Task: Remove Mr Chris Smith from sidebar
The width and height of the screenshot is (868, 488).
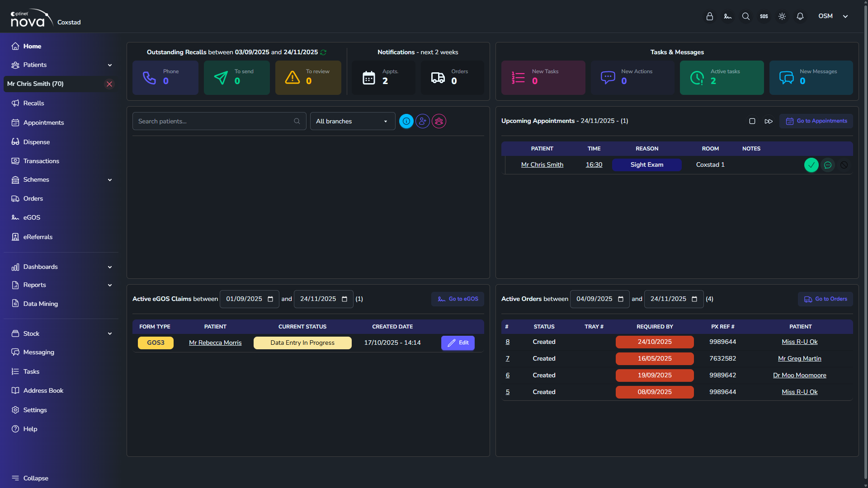Action: pos(109,84)
